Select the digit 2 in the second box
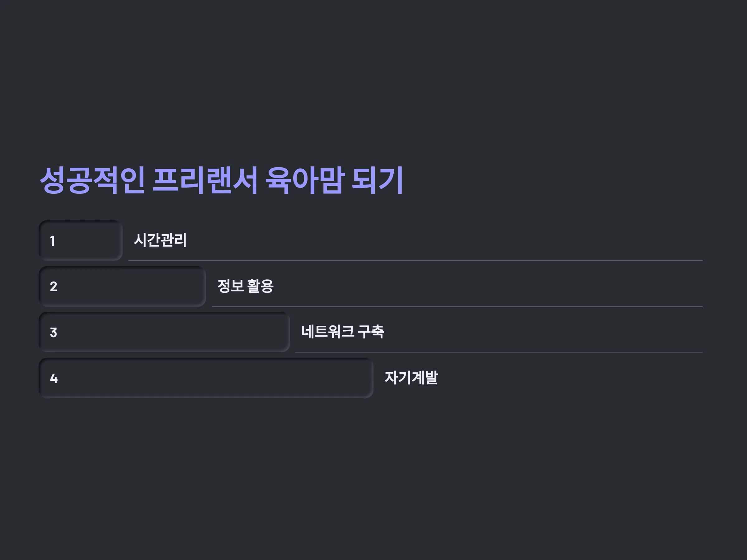The image size is (747, 560). pyautogui.click(x=53, y=287)
